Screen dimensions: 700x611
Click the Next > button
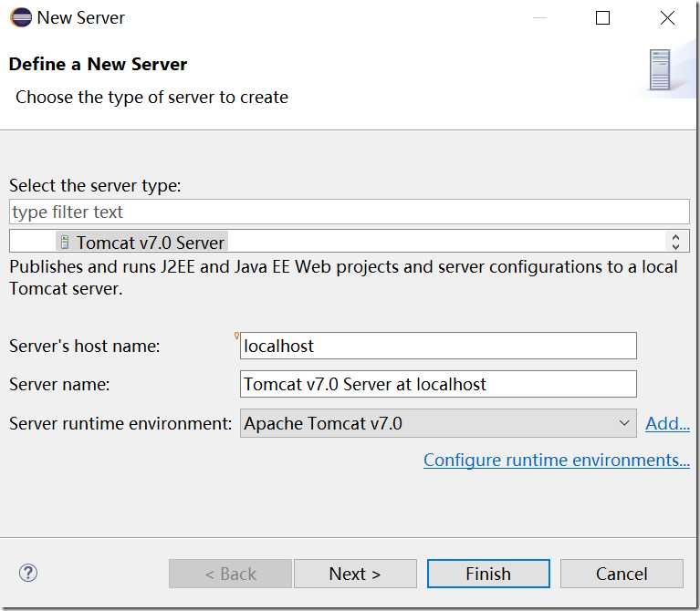coord(355,574)
